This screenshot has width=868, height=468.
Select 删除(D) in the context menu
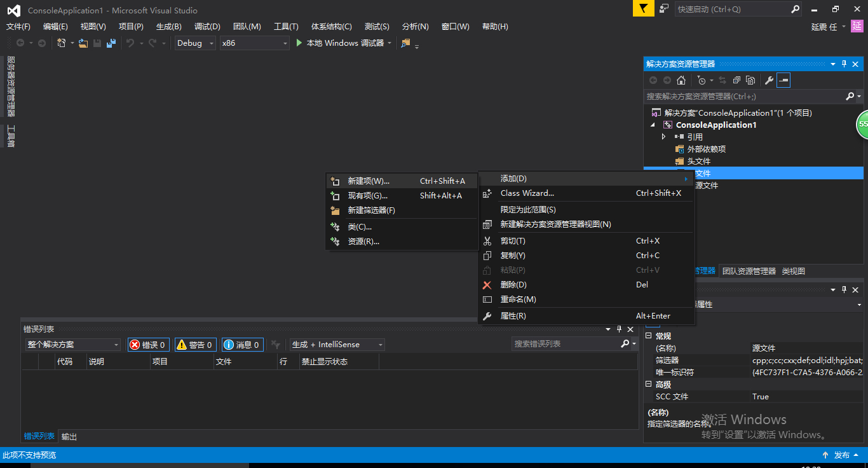[587, 285]
